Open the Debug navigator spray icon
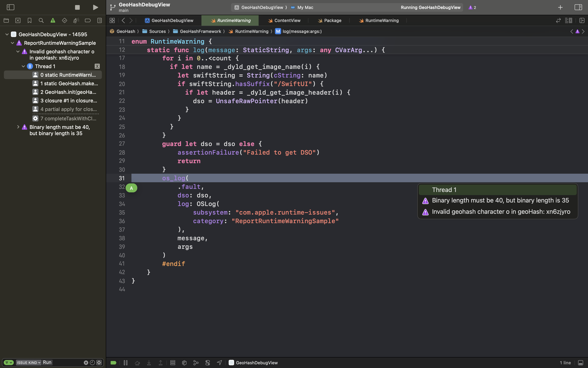This screenshot has width=588, height=368. (x=76, y=20)
